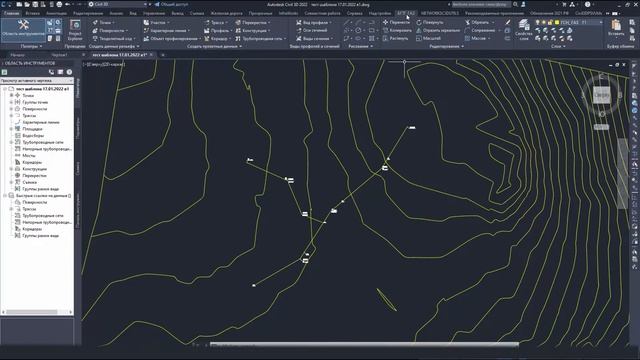This screenshot has width=640, height=360.
Task: Select the Повернуть rotate tool
Action: coord(430,22)
